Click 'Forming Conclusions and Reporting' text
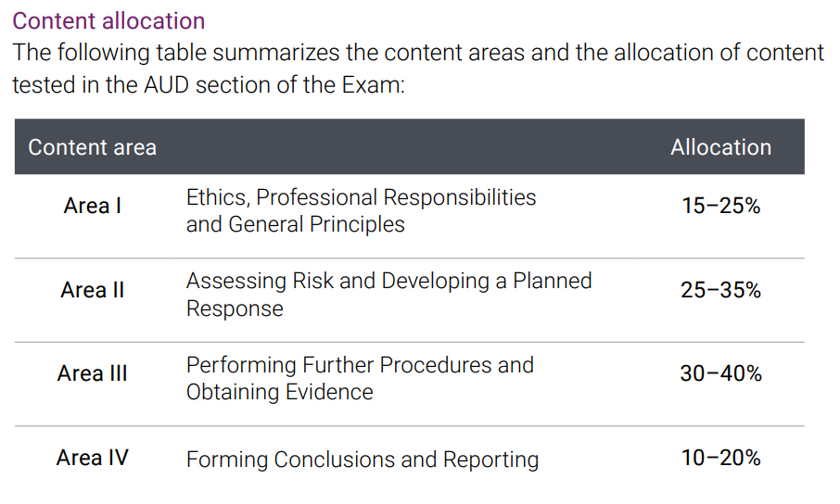Viewport: 840px width, 504px height. tap(363, 460)
